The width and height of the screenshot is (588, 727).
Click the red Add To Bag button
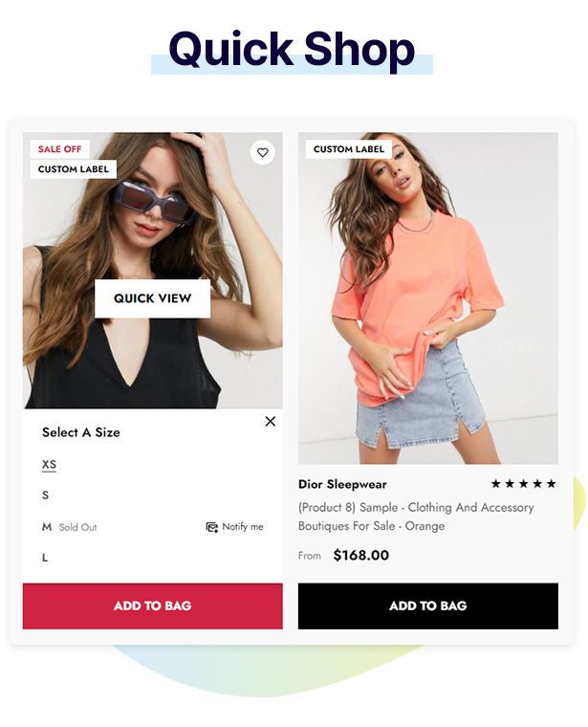[x=152, y=606]
